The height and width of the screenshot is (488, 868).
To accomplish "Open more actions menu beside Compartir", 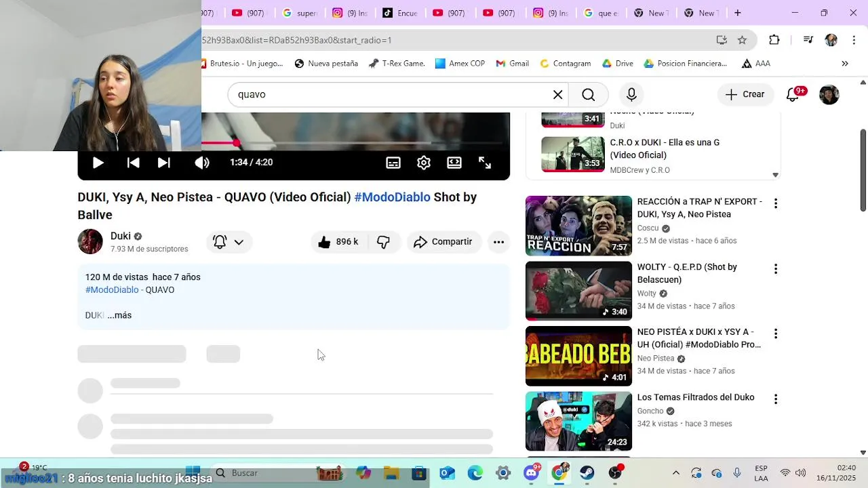I will click(498, 242).
